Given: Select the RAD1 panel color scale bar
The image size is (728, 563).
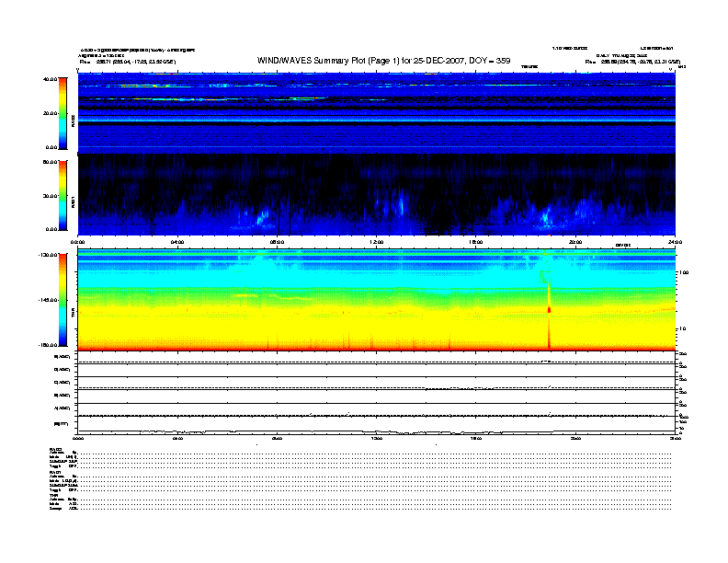Looking at the screenshot, I should (63, 195).
